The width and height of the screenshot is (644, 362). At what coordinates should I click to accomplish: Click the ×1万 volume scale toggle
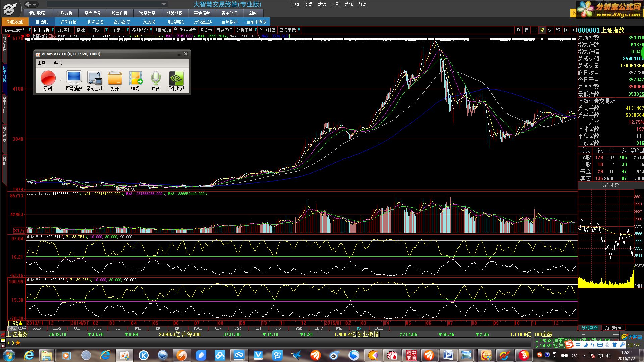[x=19, y=231]
